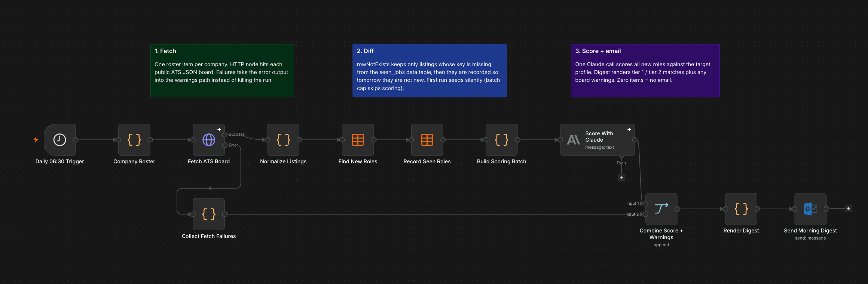This screenshot has width=868, height=284.
Task: Click the 'Daily 06:30 Trigger' label
Action: (x=60, y=161)
